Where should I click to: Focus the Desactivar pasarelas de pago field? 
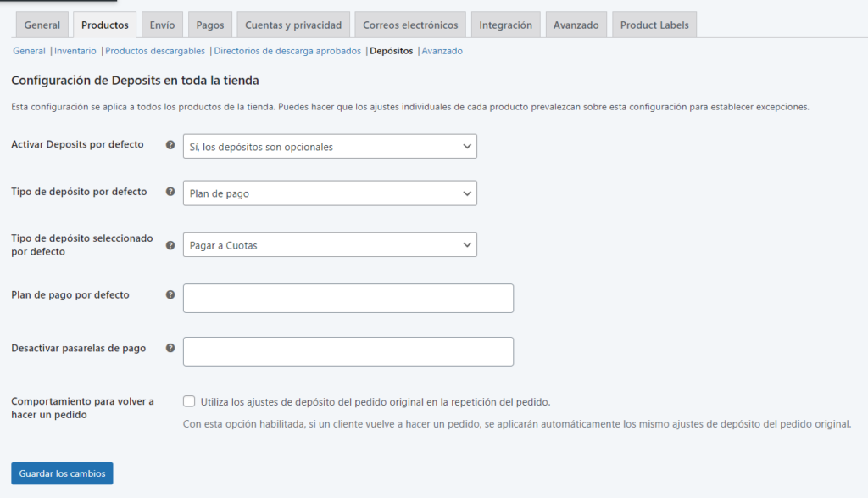pyautogui.click(x=348, y=351)
